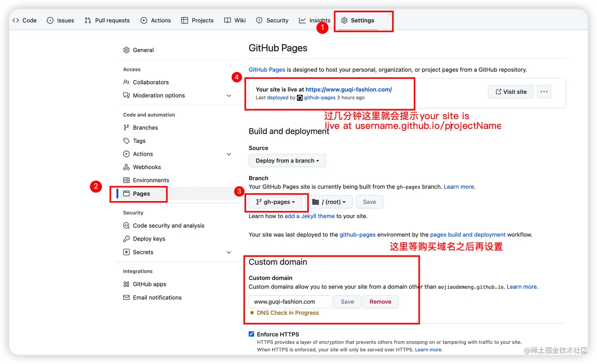Click the deployed link

pos(278,98)
